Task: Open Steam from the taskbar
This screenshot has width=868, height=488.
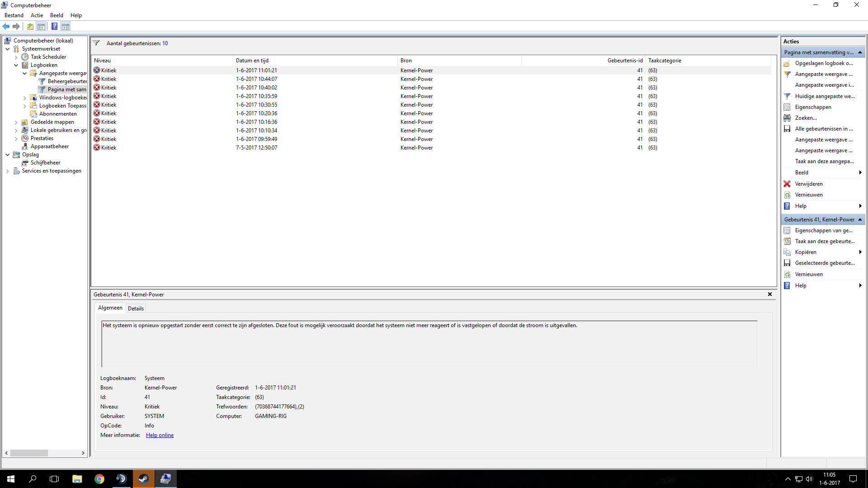Action: 144,479
